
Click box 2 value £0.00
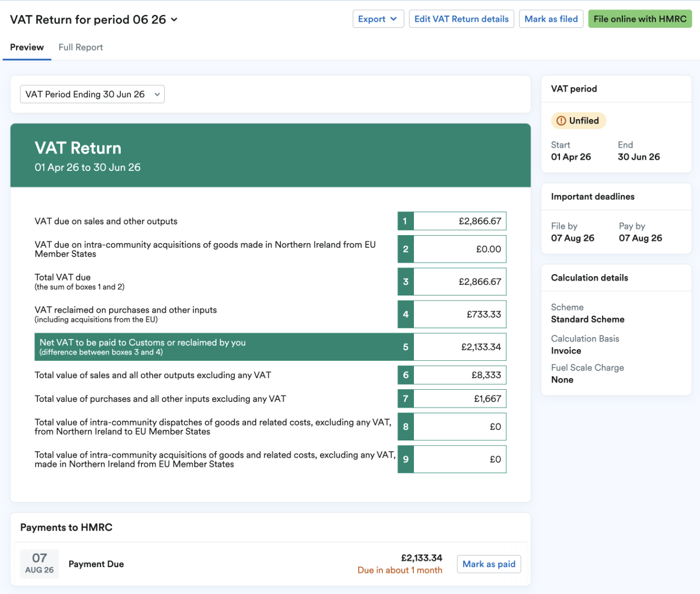(x=460, y=249)
